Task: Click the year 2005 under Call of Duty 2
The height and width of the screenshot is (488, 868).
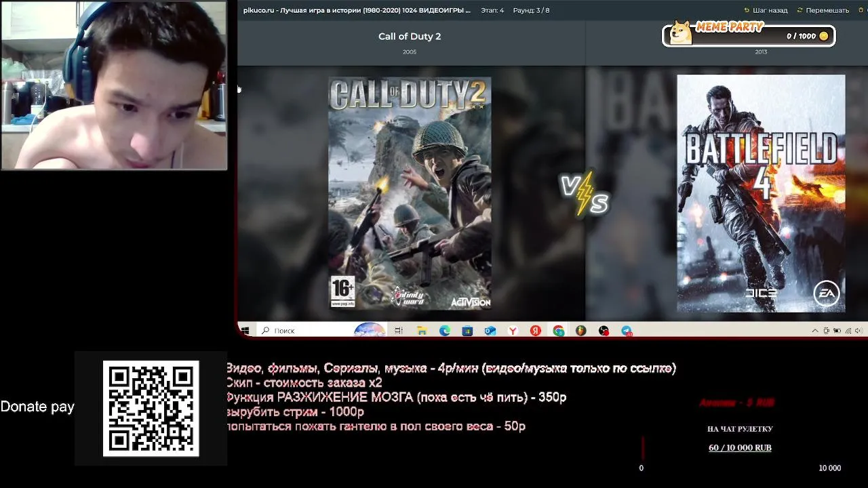Action: click(x=410, y=52)
